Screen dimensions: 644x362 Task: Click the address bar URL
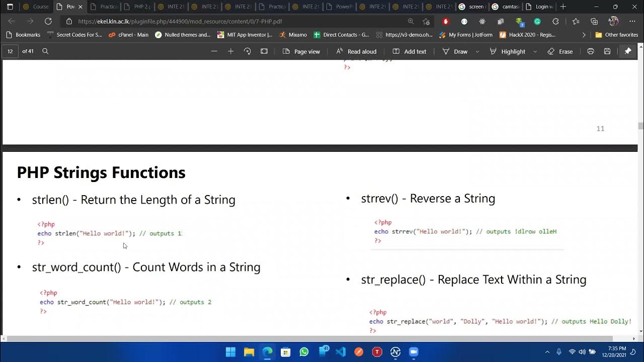(x=180, y=22)
